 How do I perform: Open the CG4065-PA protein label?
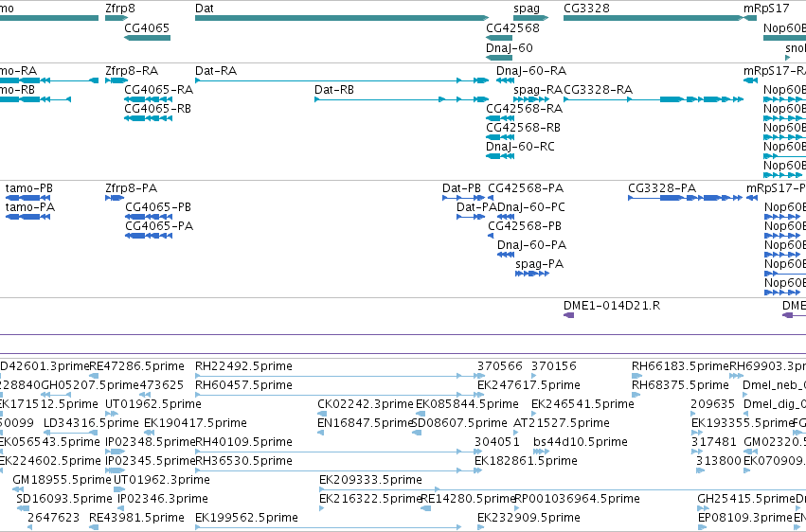coord(159,226)
